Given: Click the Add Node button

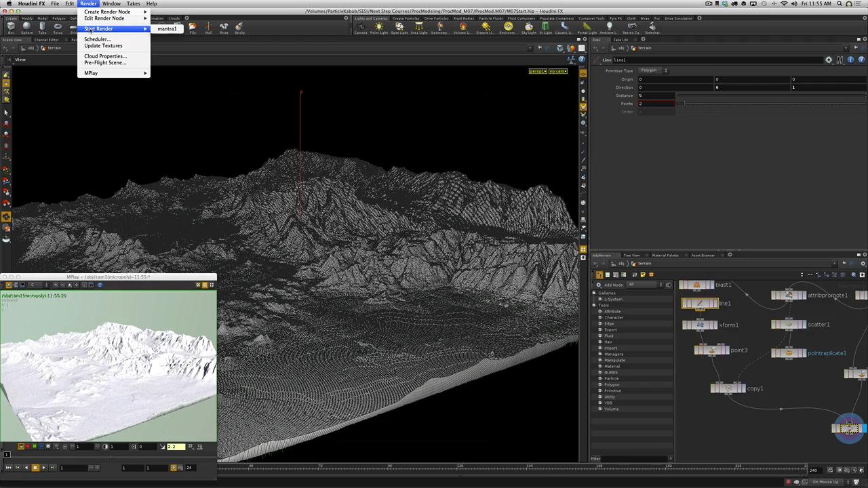Looking at the screenshot, I should pos(610,285).
